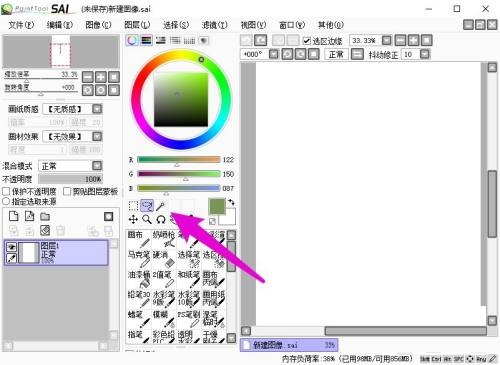
Task: Toggle the HSV slider panel
Action: pos(161,40)
